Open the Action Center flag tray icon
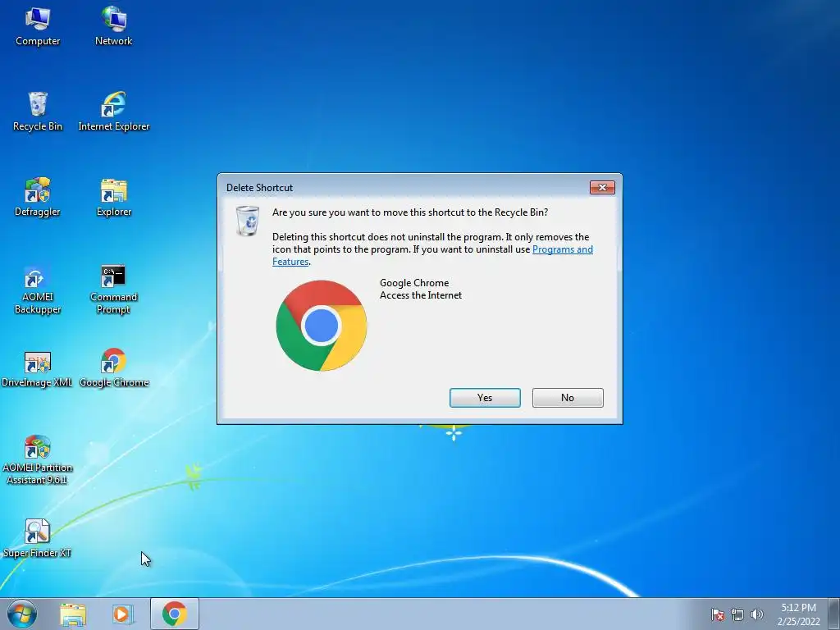 click(x=718, y=614)
